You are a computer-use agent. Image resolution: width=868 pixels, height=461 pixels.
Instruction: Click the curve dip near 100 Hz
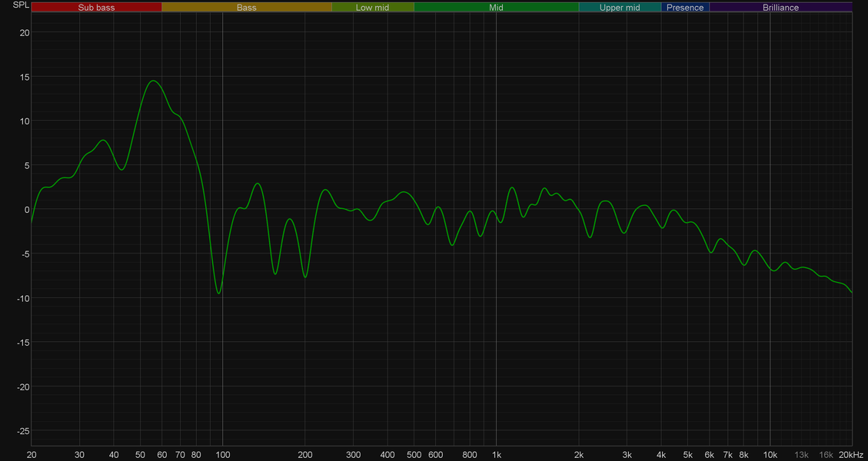[219, 293]
